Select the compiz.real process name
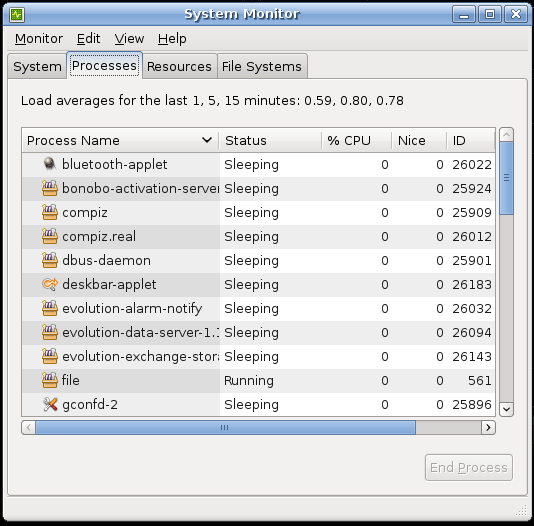 point(99,236)
